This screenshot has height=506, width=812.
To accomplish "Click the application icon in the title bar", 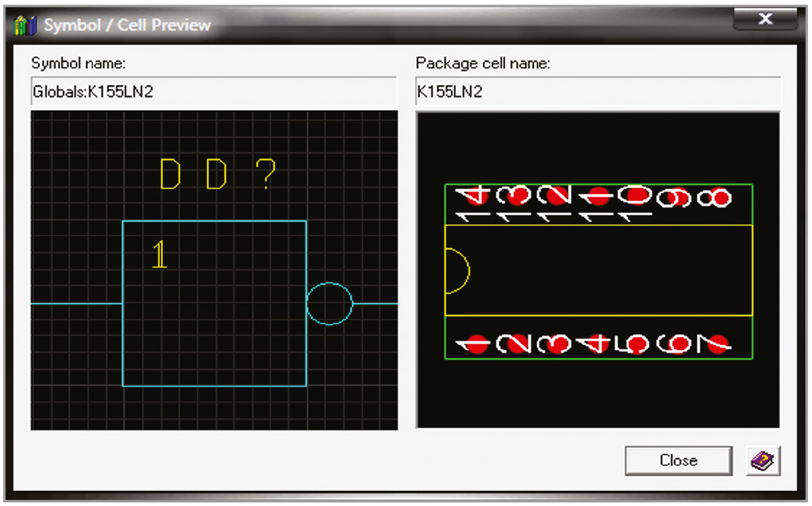I will (23, 25).
